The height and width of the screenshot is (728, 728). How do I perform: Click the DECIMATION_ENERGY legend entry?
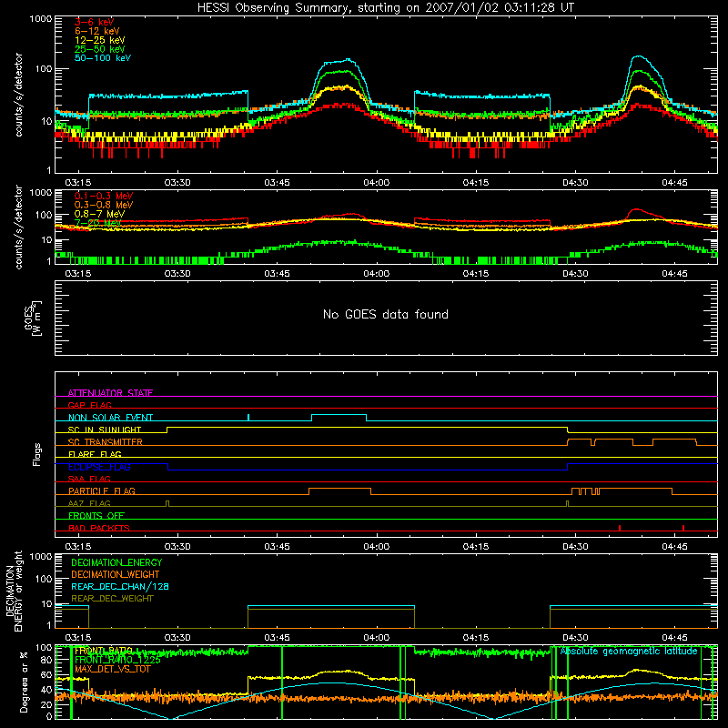(x=116, y=562)
